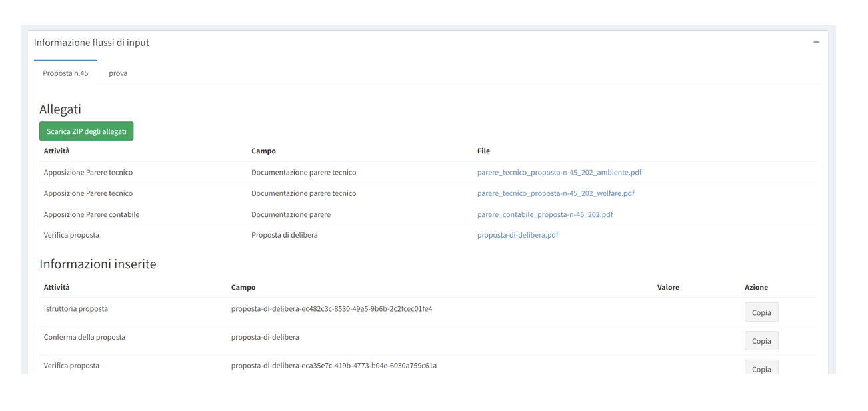Click the Azione column header
This screenshot has height=411, width=868.
click(x=756, y=288)
